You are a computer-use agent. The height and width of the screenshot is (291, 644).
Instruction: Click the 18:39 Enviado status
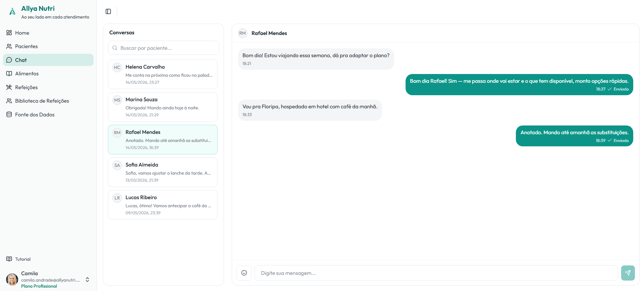click(x=612, y=141)
